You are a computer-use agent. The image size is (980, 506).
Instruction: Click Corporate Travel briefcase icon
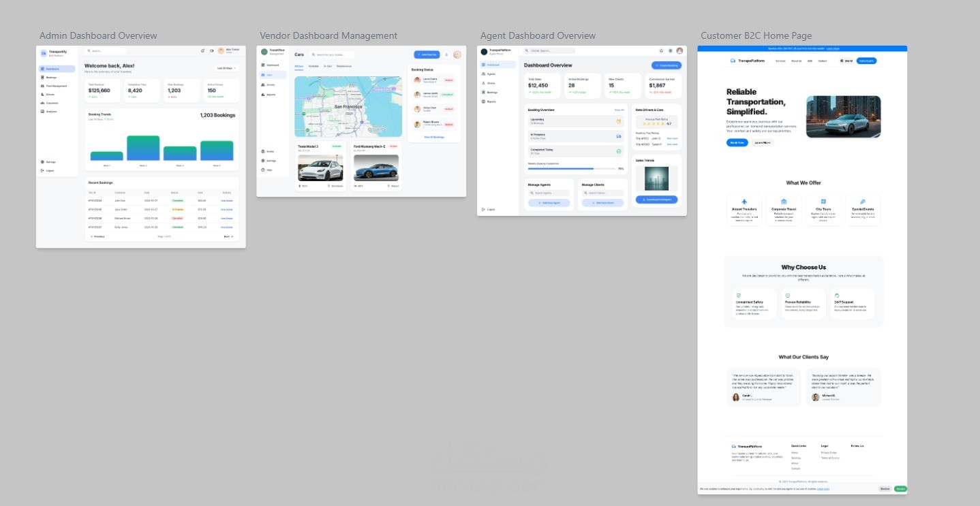point(784,202)
